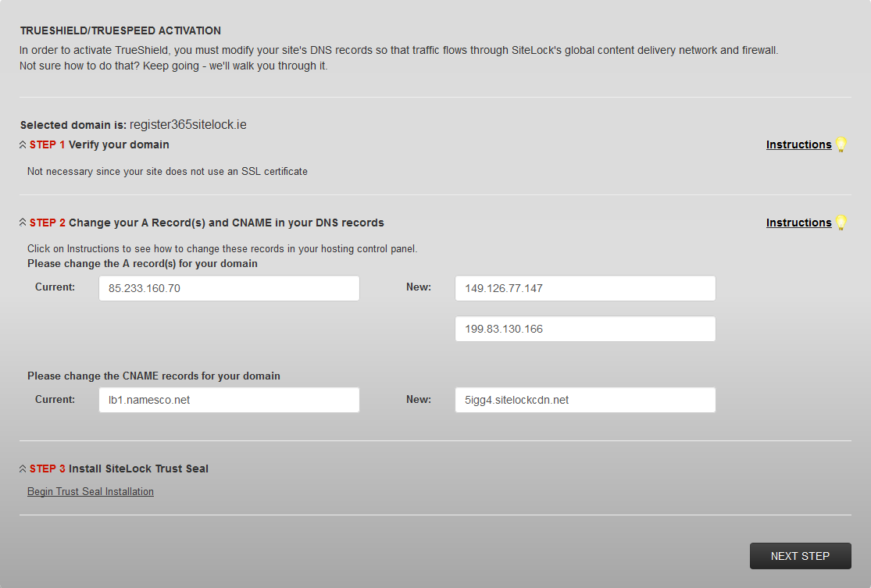Open Instructions link for Step 2
The height and width of the screenshot is (588, 871).
point(799,223)
